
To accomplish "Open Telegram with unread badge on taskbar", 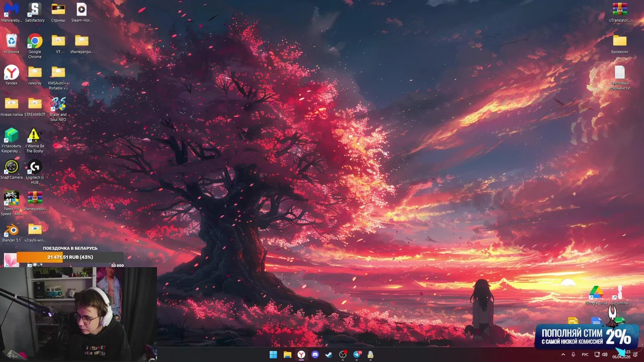I will click(x=357, y=354).
